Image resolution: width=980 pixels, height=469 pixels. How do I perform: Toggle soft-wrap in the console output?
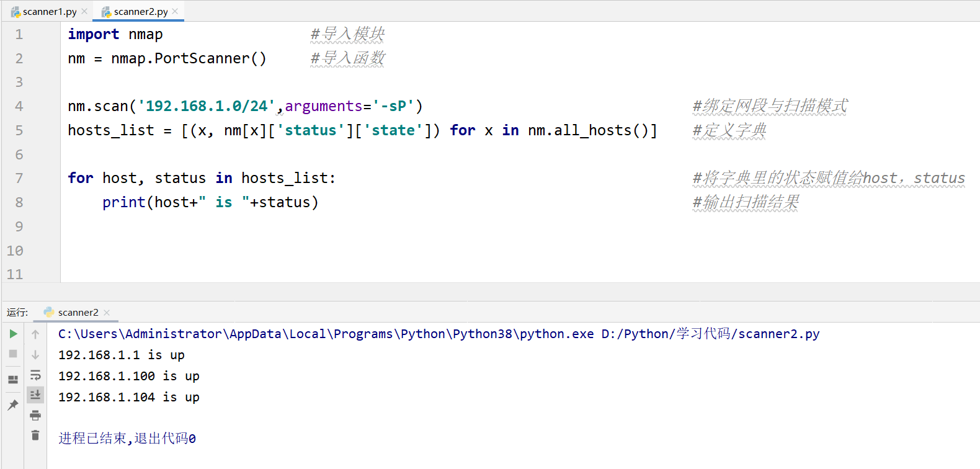pyautogui.click(x=35, y=375)
